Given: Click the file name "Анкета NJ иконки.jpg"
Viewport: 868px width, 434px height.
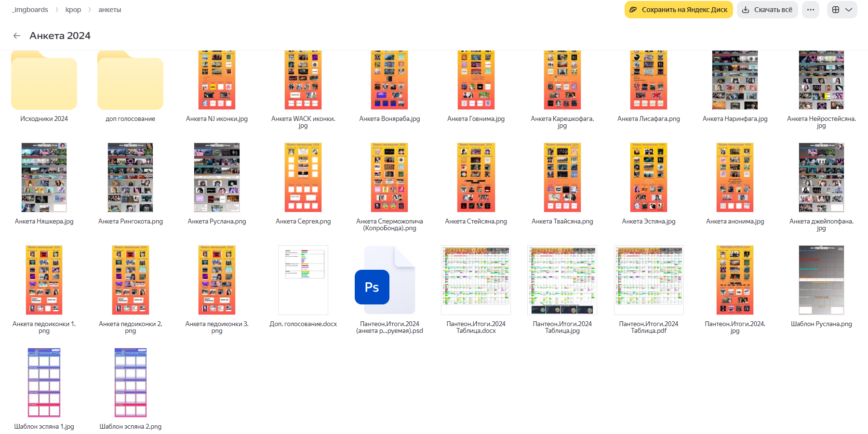Looking at the screenshot, I should (x=217, y=119).
